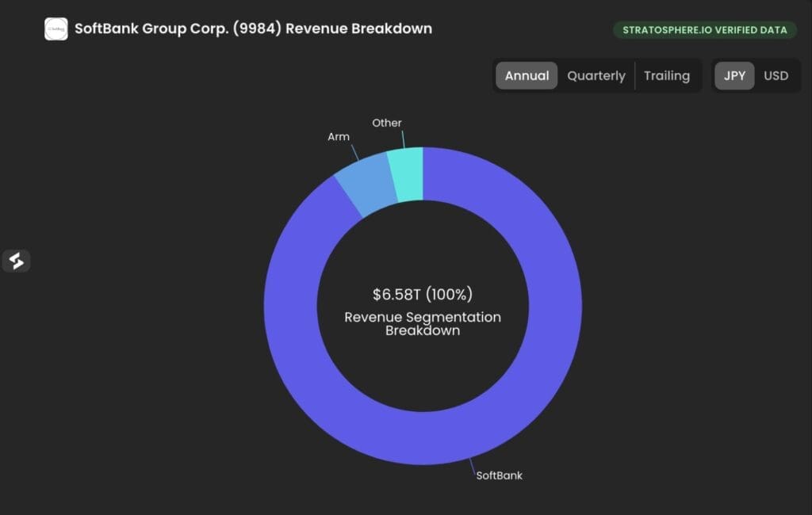The width and height of the screenshot is (812, 515).
Task: Click the 'Other' chart label
Action: point(387,123)
